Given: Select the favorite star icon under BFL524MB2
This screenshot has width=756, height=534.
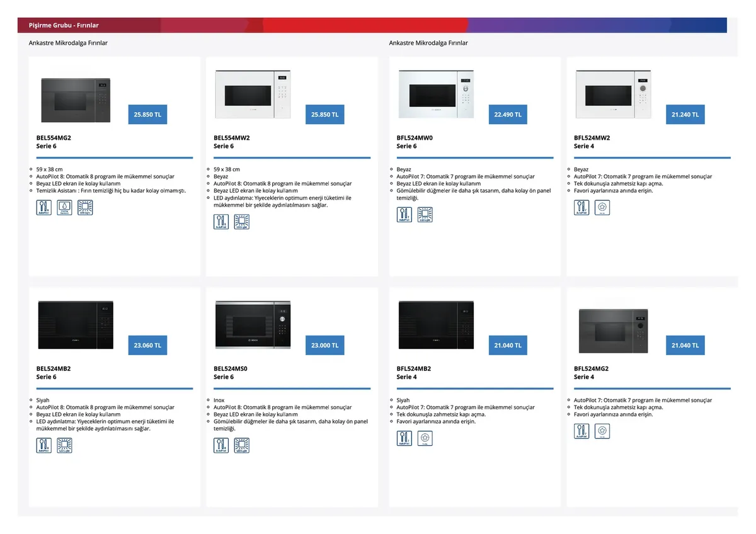Looking at the screenshot, I should (x=425, y=438).
